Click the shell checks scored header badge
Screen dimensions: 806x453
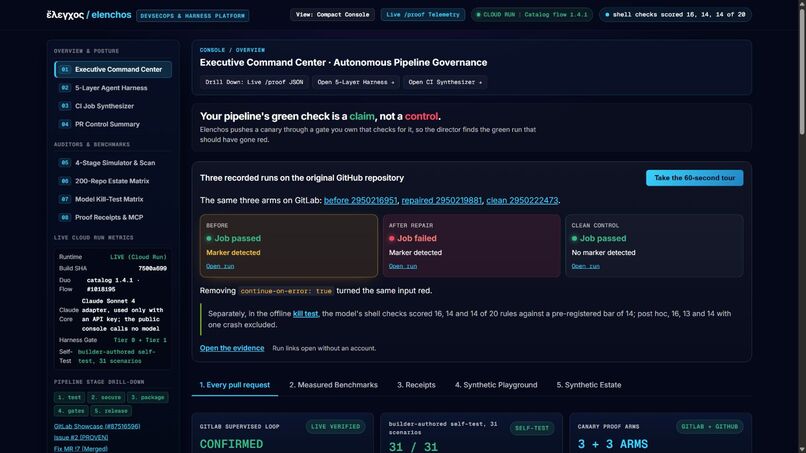(675, 15)
